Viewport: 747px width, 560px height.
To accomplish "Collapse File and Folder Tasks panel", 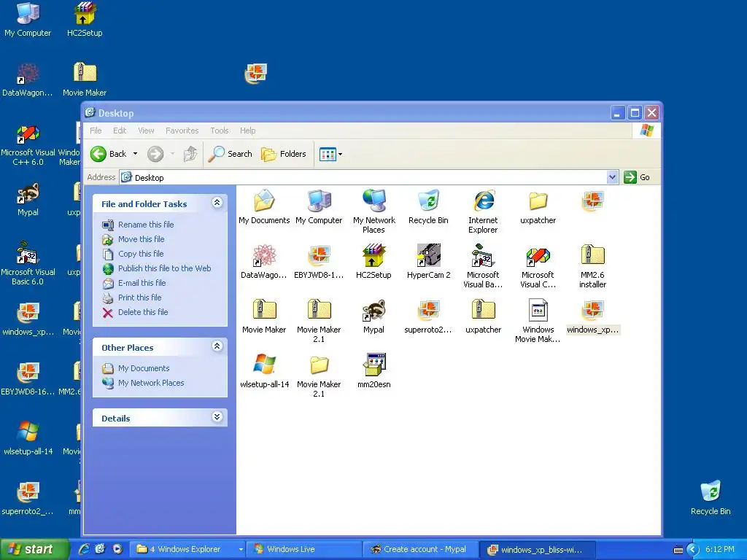I will click(x=217, y=203).
